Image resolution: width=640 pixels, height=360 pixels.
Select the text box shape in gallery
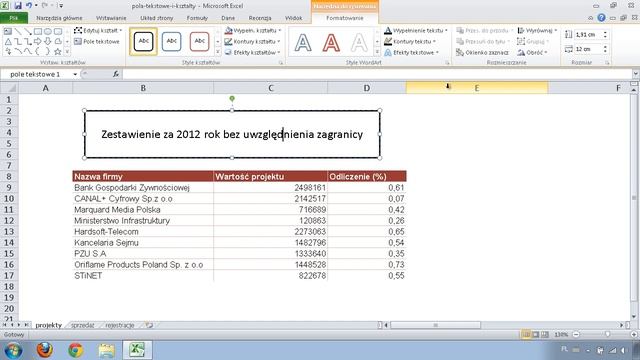[x=8, y=31]
